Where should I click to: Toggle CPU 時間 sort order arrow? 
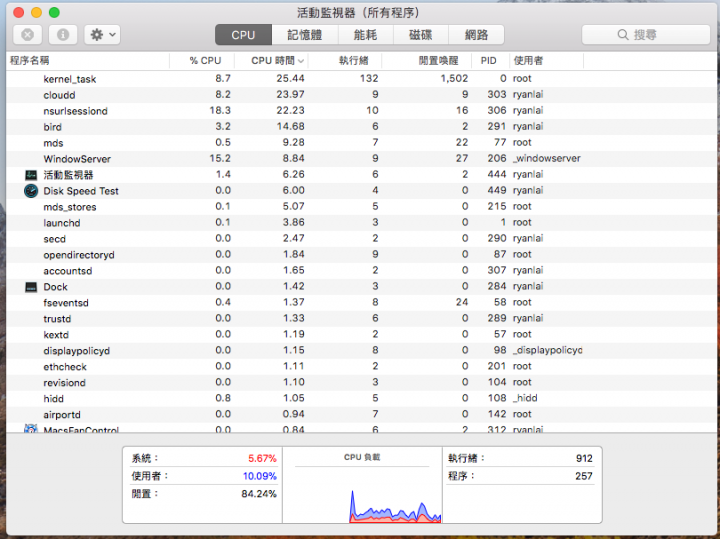[x=301, y=61]
